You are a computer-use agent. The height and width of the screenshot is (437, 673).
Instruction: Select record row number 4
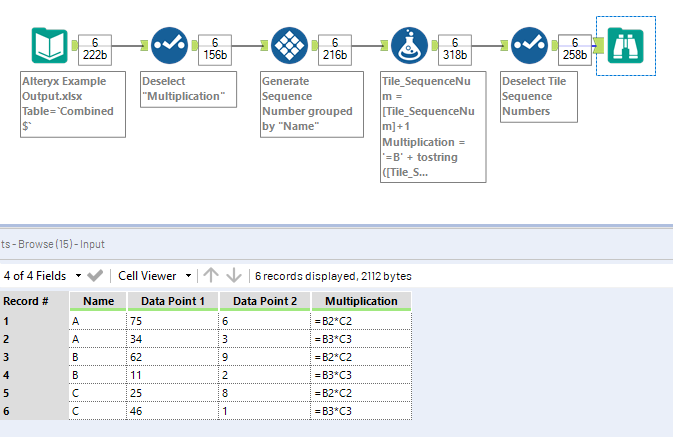[34, 375]
